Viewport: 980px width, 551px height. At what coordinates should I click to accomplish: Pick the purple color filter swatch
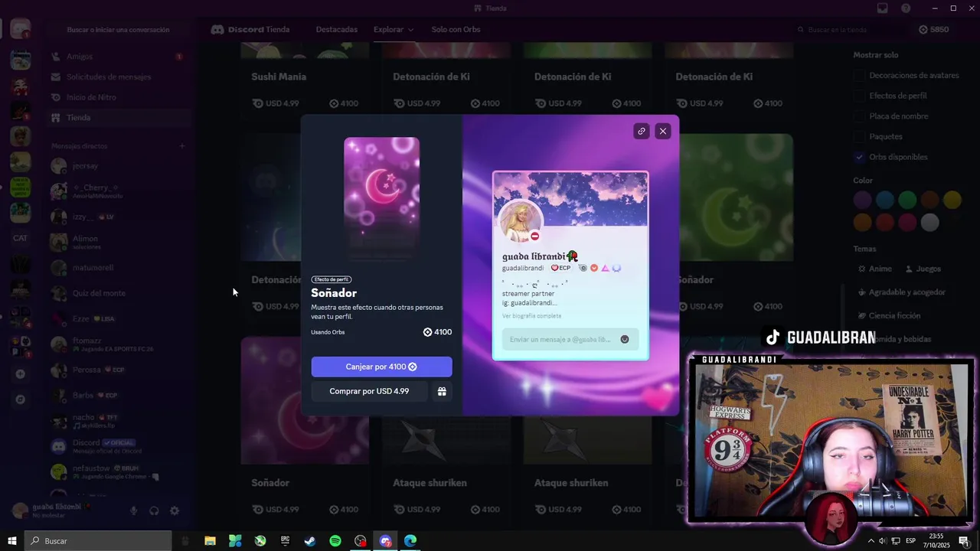[863, 200]
